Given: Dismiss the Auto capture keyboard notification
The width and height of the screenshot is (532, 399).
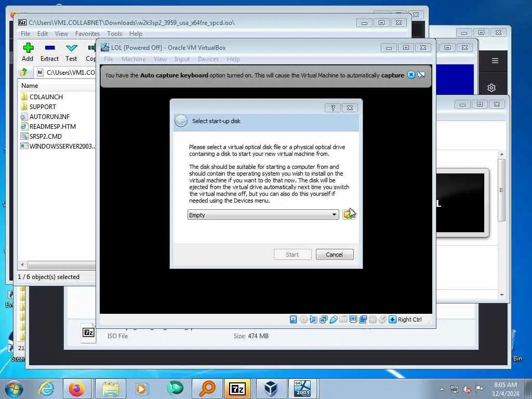Looking at the screenshot, I should (411, 75).
